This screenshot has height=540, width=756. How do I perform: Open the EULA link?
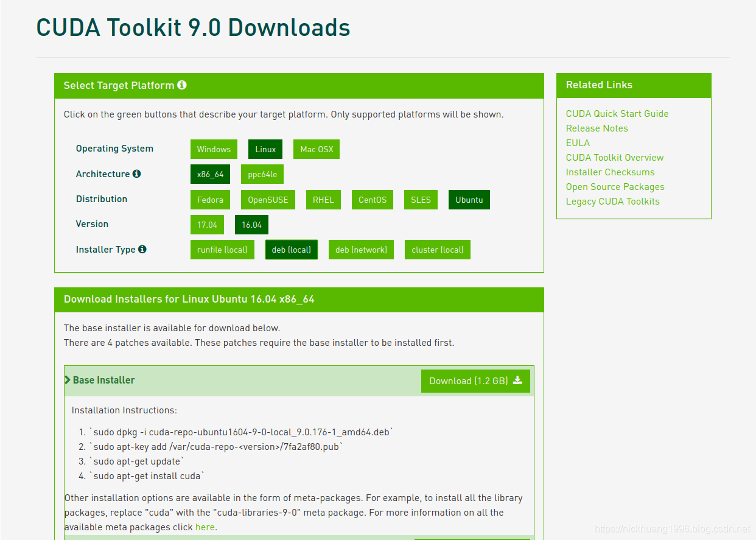(578, 143)
